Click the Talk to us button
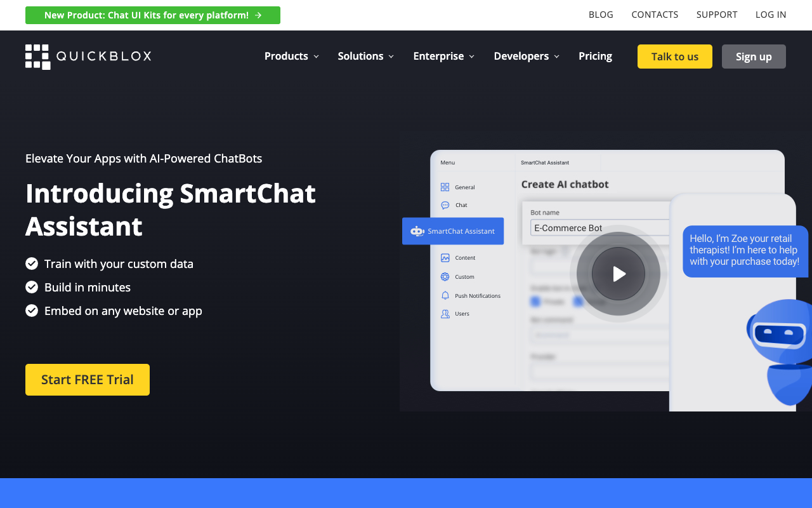Viewport: 812px width, 508px height. pos(675,57)
